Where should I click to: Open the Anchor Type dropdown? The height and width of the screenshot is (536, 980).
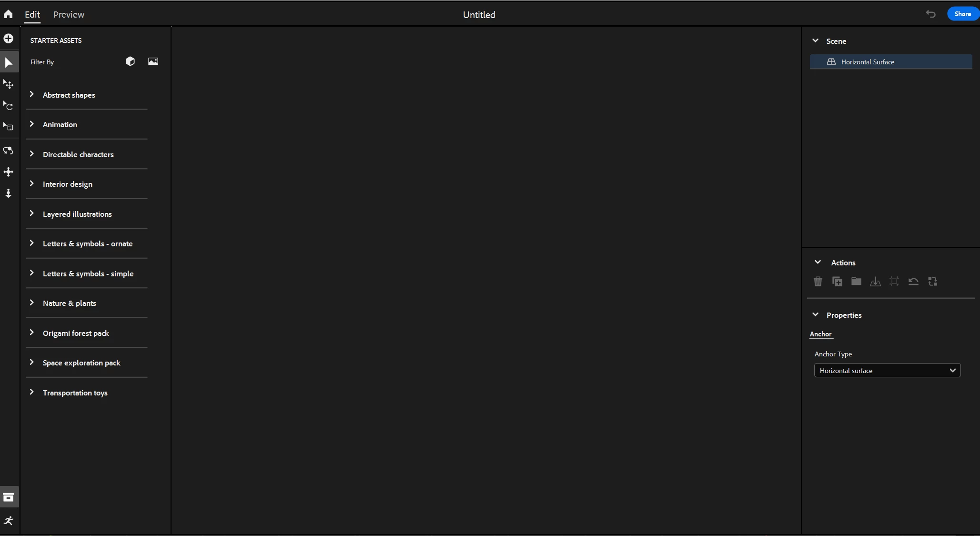click(887, 371)
